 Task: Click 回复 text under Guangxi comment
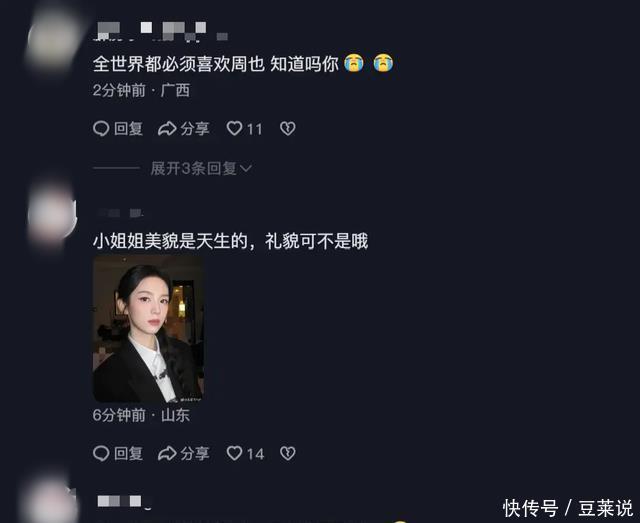tap(129, 129)
